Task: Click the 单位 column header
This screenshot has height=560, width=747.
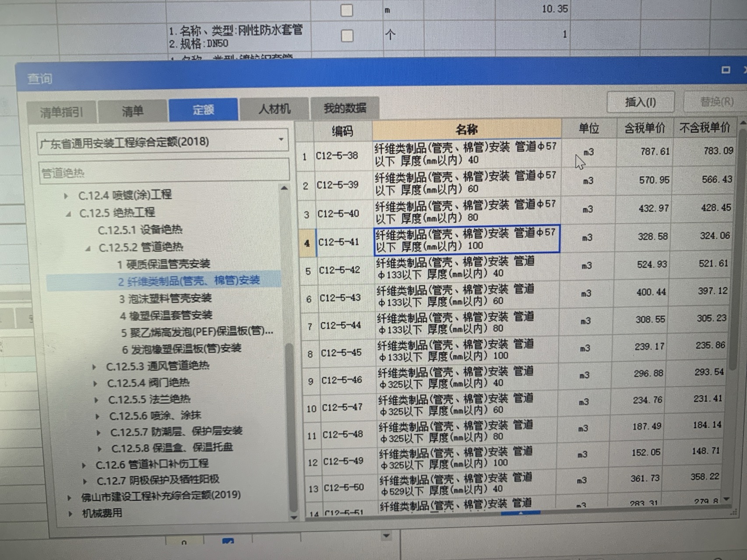Action: click(589, 128)
